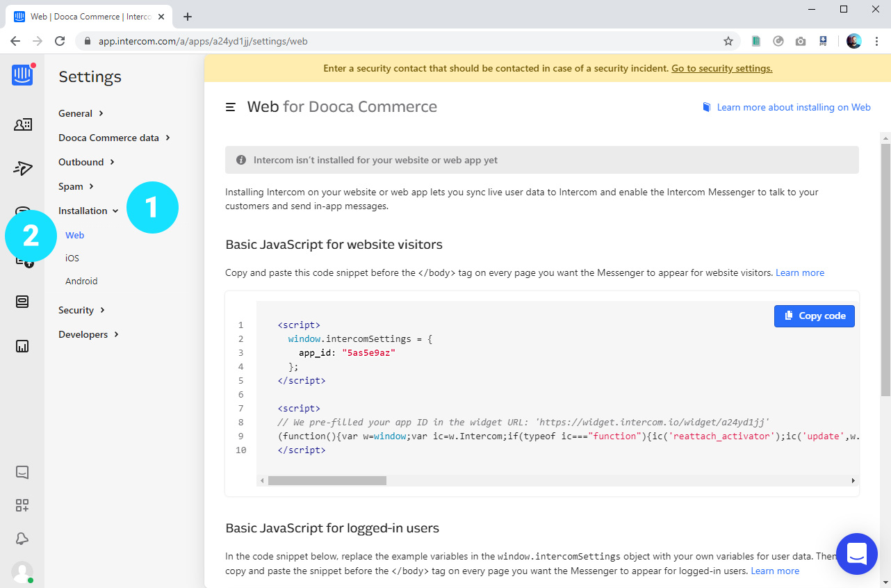Click the Basic JavaScript for logged-in users heading
Image resolution: width=891 pixels, height=588 pixels.
(x=332, y=528)
